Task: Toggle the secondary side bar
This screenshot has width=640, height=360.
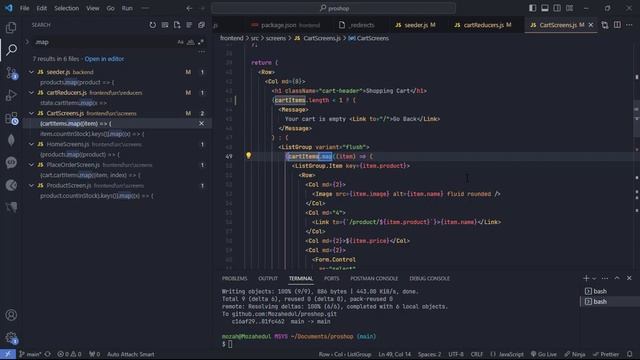Action: (x=557, y=8)
